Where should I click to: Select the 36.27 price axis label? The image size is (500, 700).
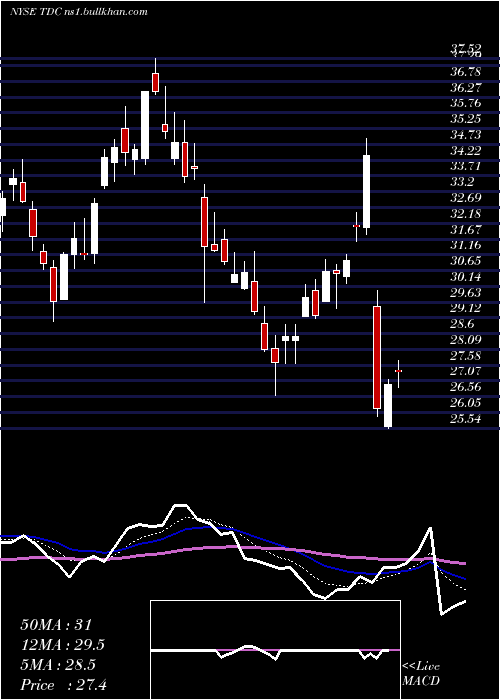tap(466, 88)
